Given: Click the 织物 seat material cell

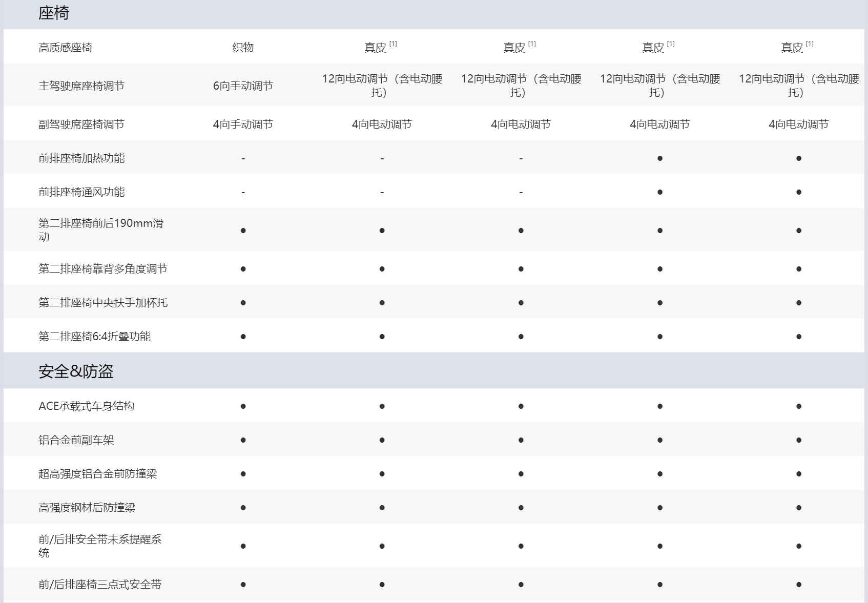Looking at the screenshot, I should click(x=243, y=47).
